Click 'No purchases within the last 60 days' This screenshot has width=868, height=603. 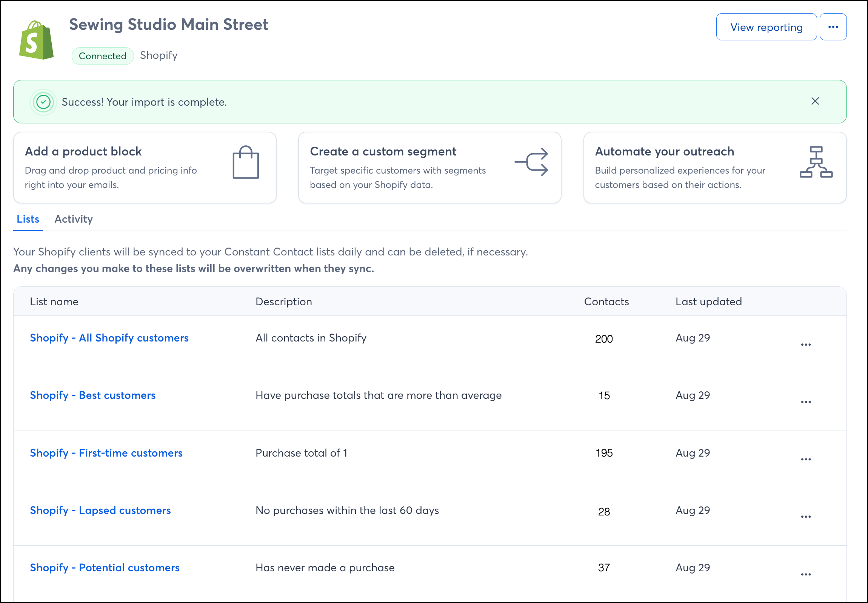coord(347,510)
